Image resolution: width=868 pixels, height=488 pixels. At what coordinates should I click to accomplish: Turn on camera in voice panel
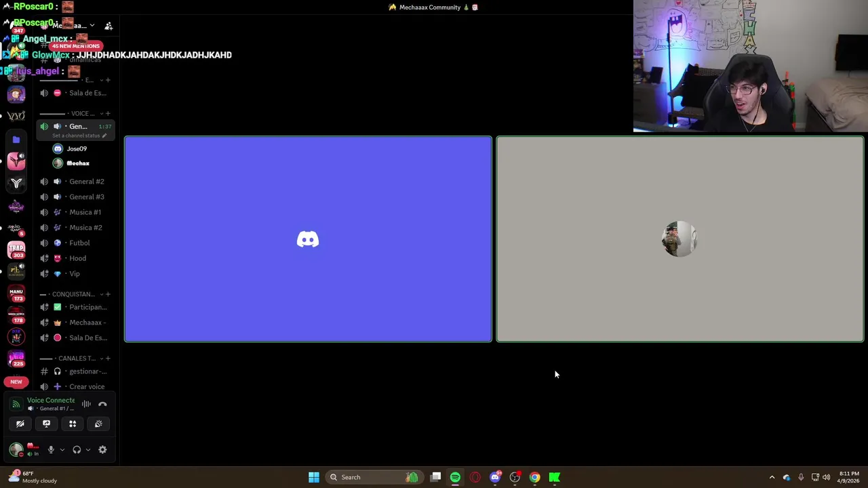(20, 424)
